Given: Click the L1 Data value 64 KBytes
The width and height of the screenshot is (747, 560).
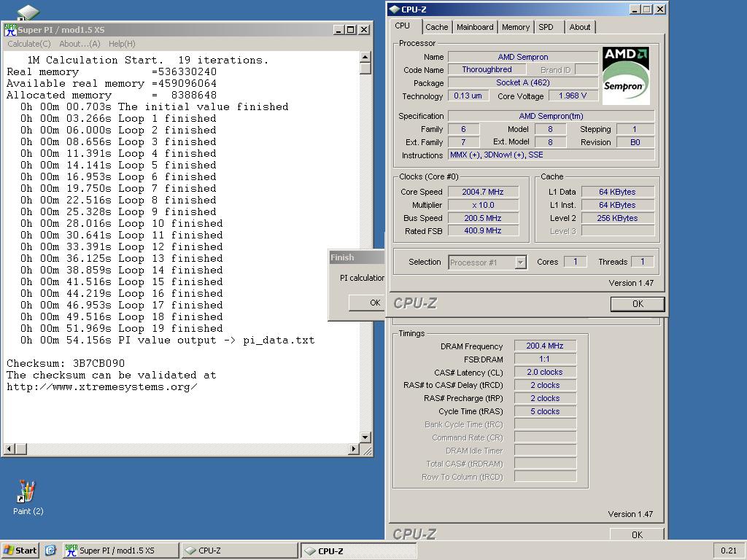Looking at the screenshot, I should 617,192.
